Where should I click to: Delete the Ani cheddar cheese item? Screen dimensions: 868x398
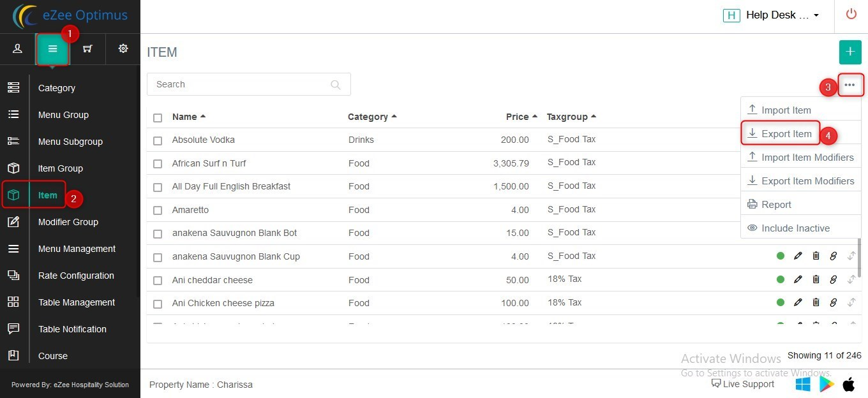(x=816, y=279)
